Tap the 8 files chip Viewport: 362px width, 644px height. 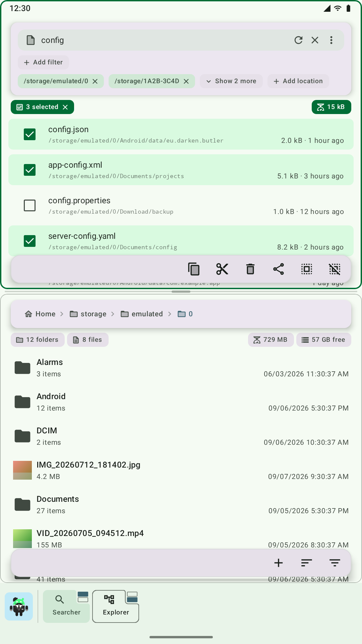(88, 340)
